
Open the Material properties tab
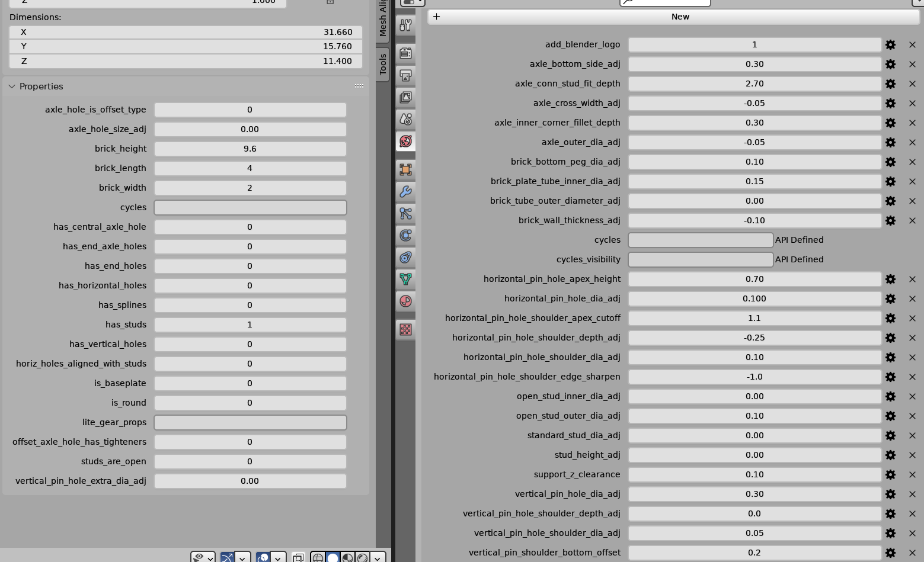[x=405, y=301]
